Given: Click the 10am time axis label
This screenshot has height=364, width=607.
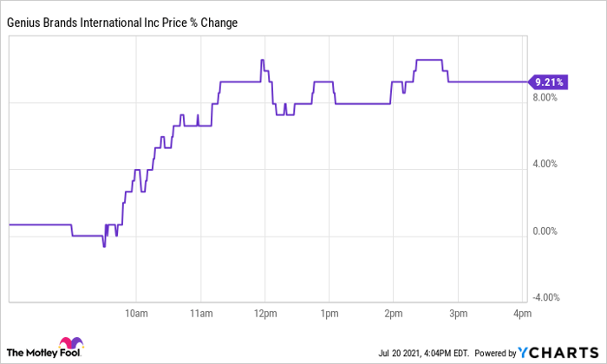Looking at the screenshot, I should [135, 313].
